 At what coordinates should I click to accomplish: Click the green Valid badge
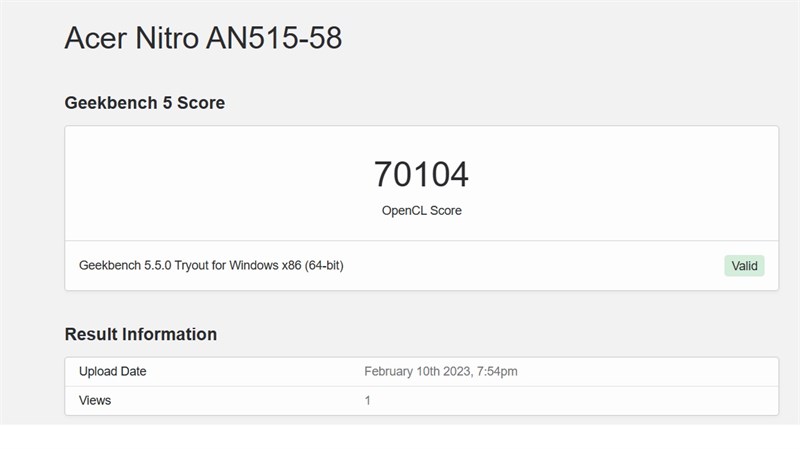(744, 266)
